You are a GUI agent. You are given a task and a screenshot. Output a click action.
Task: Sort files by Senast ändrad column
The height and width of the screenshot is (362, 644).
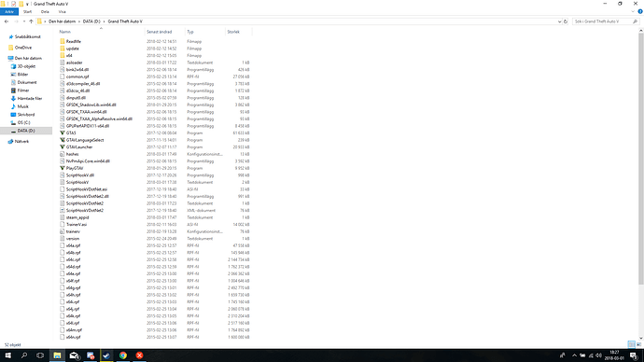coord(160,32)
